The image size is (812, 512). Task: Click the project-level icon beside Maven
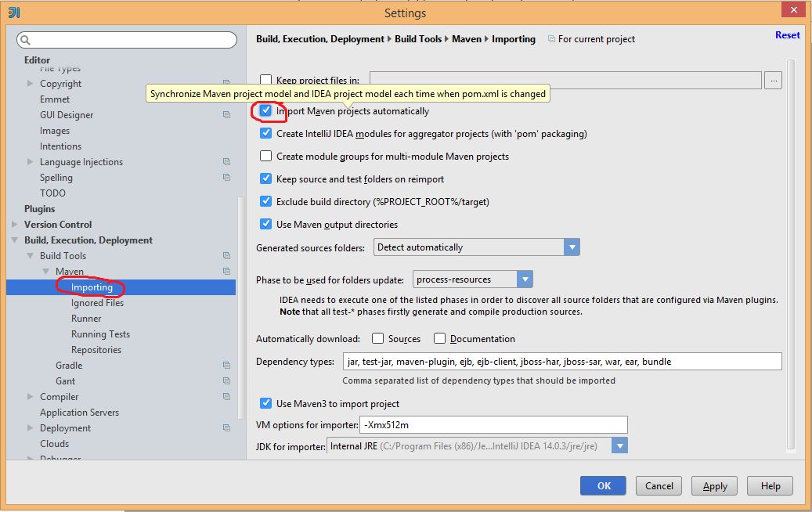point(226,271)
